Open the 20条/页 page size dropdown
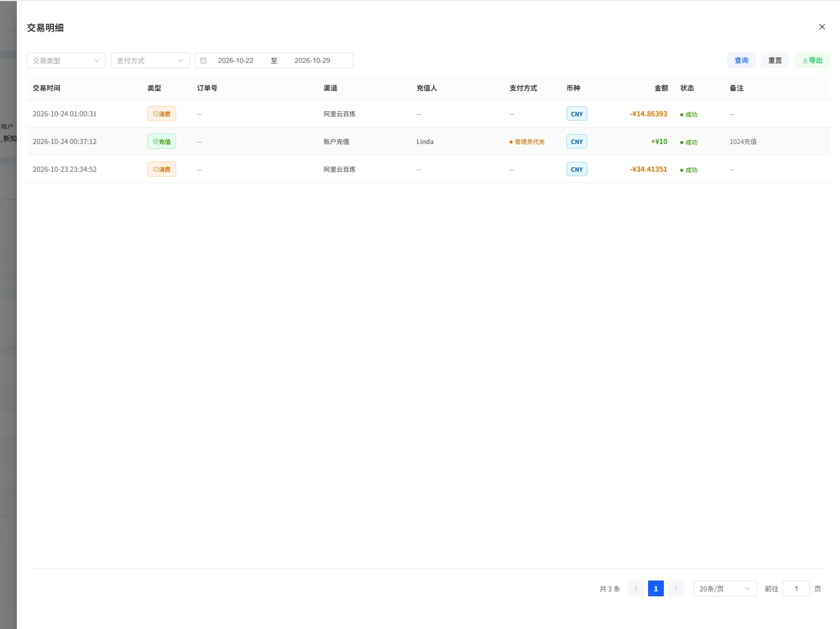This screenshot has width=840, height=629. pos(725,588)
